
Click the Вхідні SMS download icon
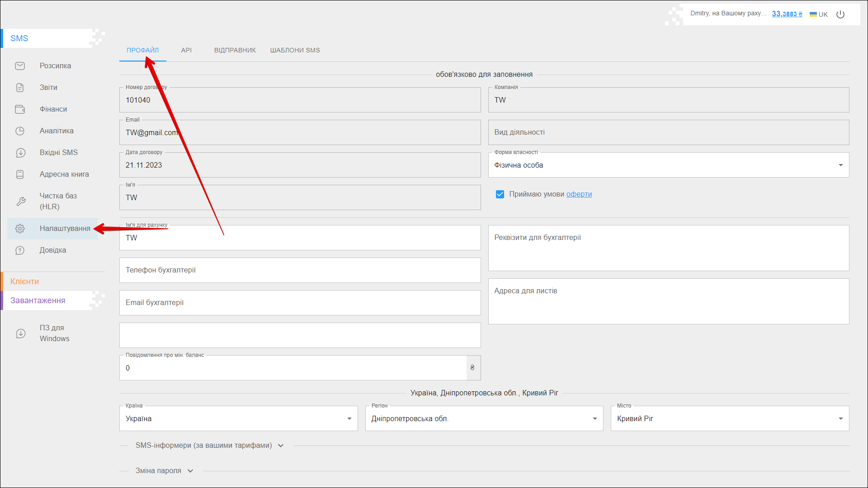pos(20,153)
